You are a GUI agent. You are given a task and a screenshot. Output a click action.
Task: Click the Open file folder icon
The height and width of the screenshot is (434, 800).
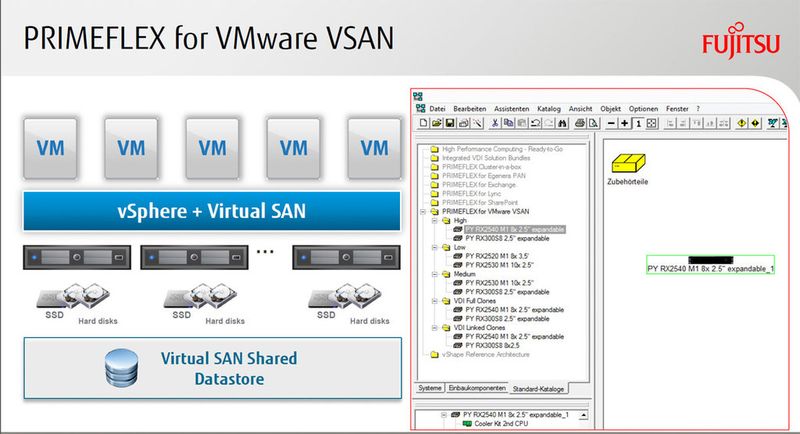pos(437,123)
